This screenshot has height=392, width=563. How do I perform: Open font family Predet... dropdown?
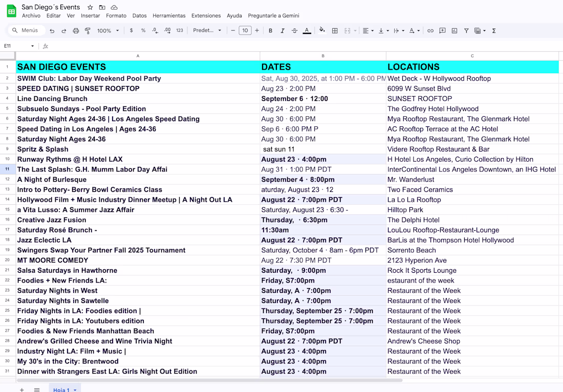(207, 31)
